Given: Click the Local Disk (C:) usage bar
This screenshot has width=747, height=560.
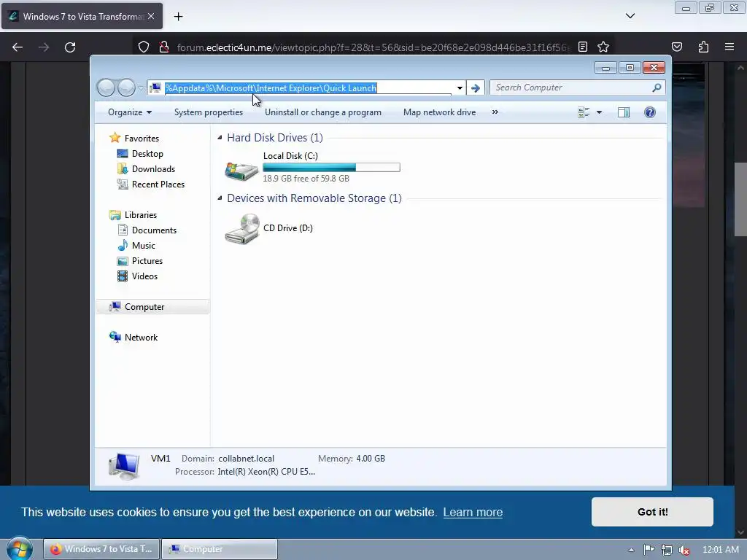Looking at the screenshot, I should click(331, 167).
